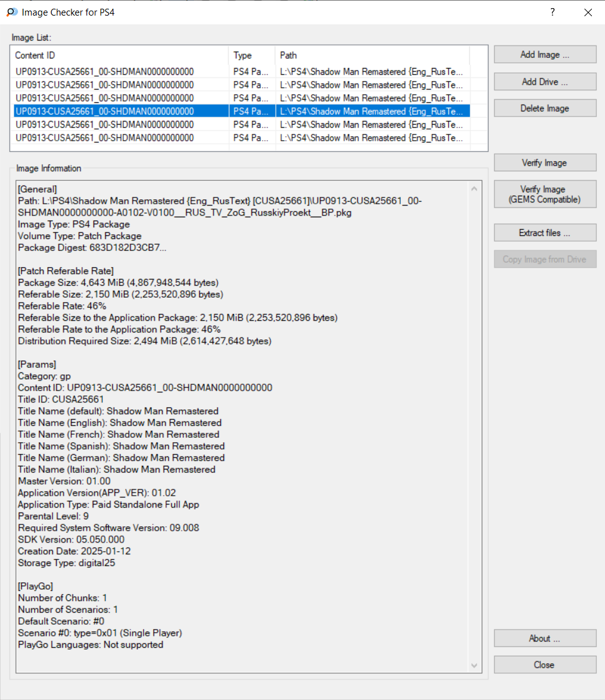Click 'Distribution Required Size: 2,494 MiB' line

tap(144, 341)
